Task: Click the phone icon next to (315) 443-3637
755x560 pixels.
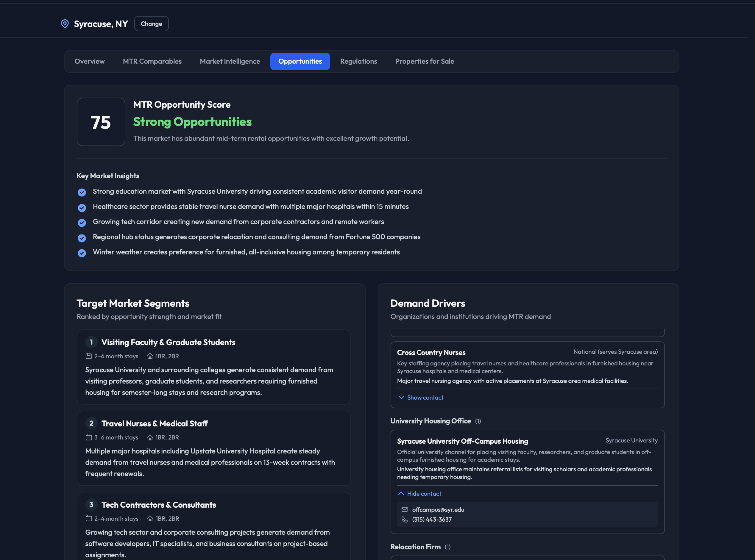Action: (x=405, y=519)
